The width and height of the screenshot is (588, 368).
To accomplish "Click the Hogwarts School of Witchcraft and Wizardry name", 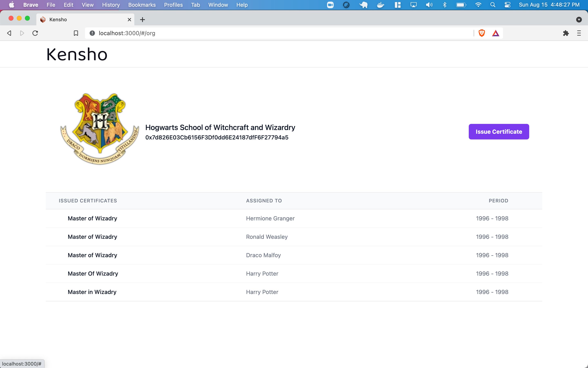I will click(220, 128).
